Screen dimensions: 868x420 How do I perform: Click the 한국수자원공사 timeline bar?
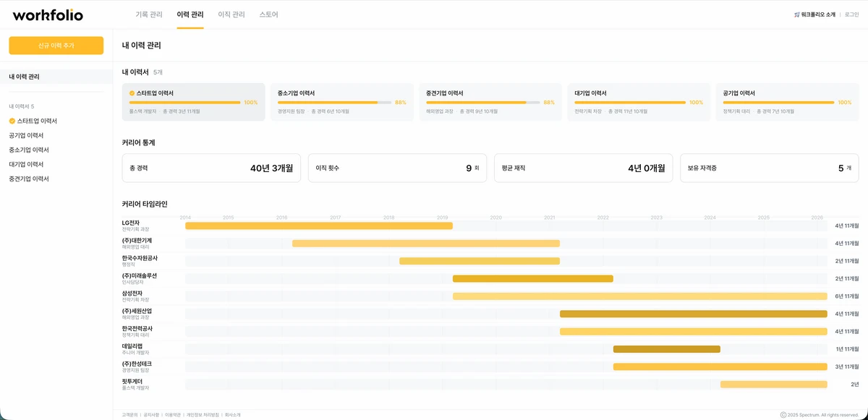point(480,261)
